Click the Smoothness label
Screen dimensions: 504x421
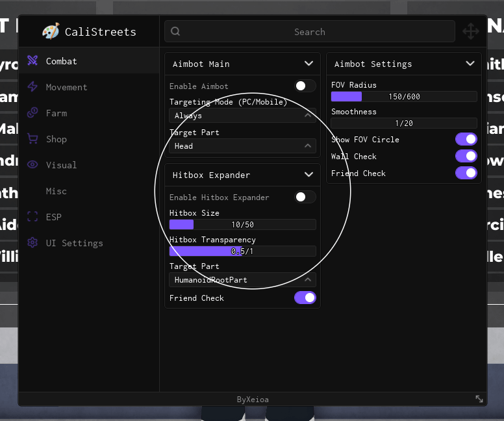point(353,112)
